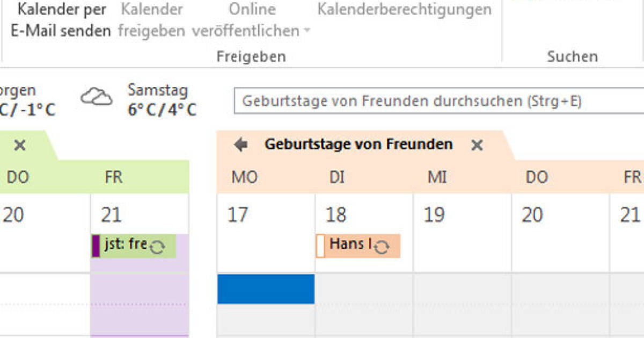Click the cloudy weather icon for Samstag
The height and width of the screenshot is (338, 644).
97,97
